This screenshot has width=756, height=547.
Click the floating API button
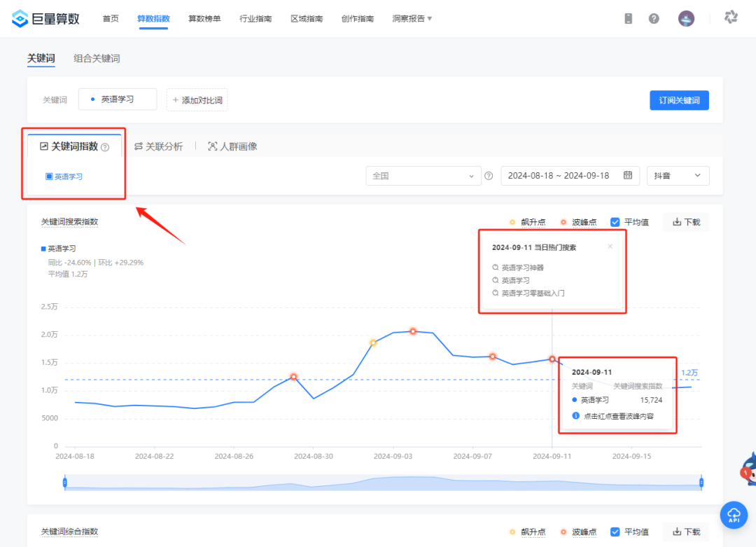click(x=733, y=515)
